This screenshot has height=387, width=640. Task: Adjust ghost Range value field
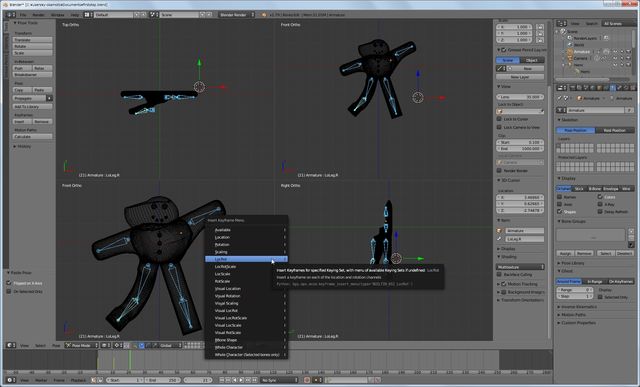[575, 290]
